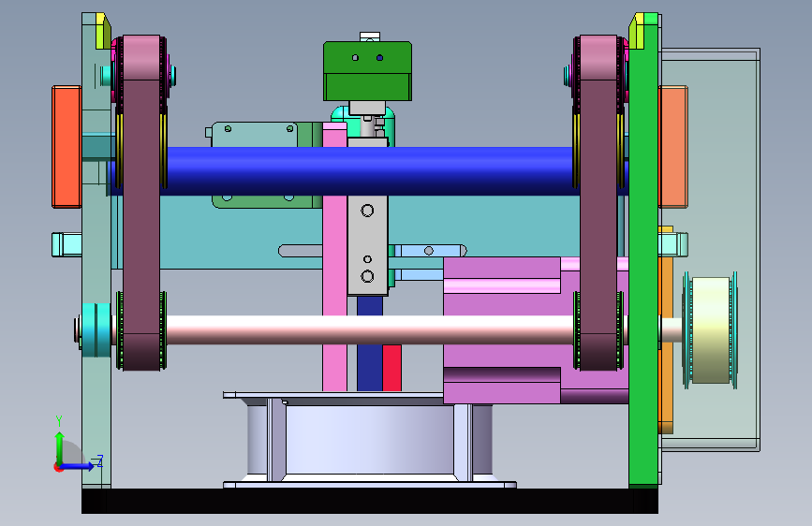812x526 pixels.
Task: Select the small red block
Action: [392, 368]
